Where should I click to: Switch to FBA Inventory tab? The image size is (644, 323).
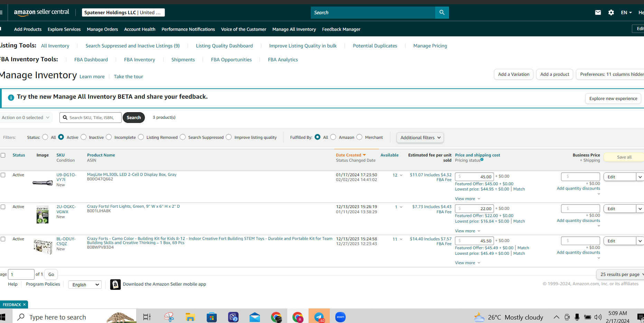point(140,60)
